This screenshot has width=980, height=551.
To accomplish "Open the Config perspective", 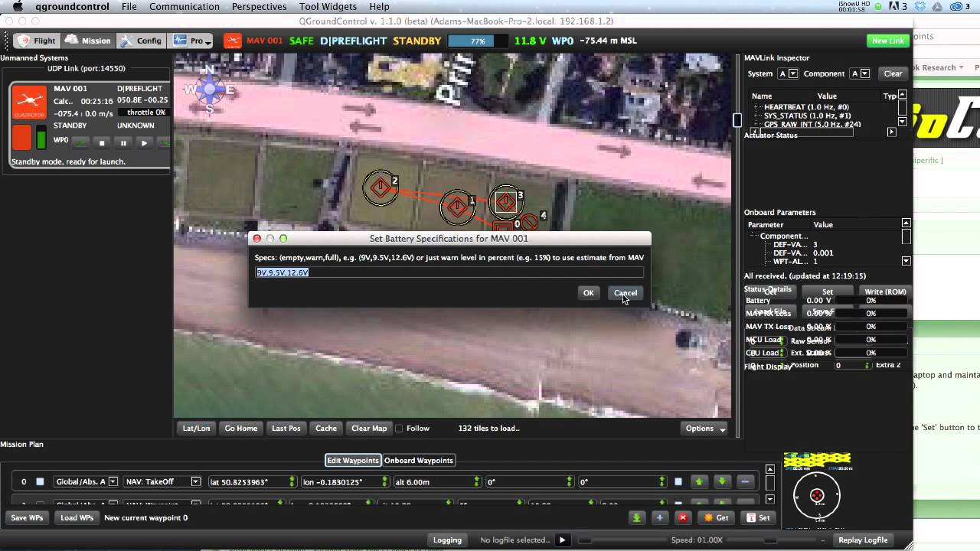I will [x=141, y=41].
